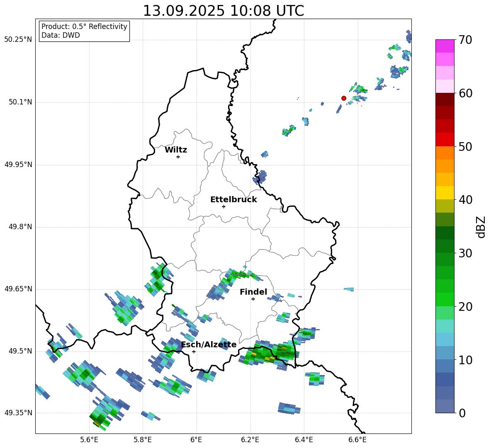The image size is (491, 448).
Task: Click the 49.5°N latitude label
Action: (x=20, y=351)
